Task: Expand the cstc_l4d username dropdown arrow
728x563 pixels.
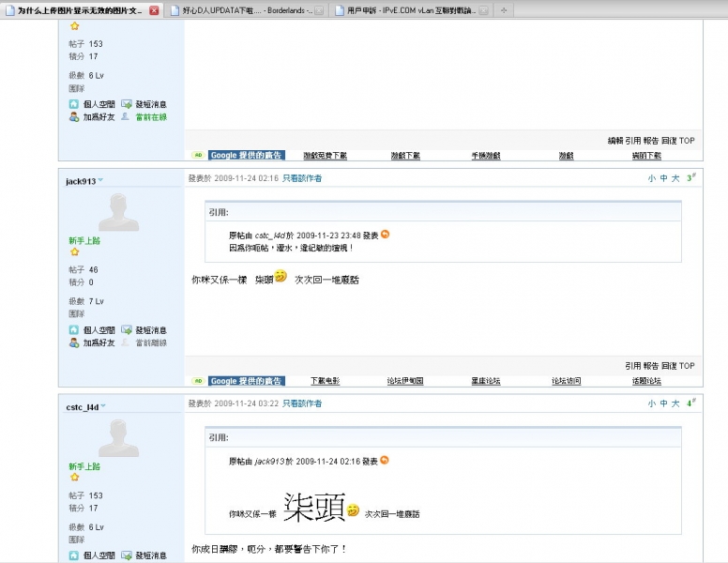Action: [103, 406]
